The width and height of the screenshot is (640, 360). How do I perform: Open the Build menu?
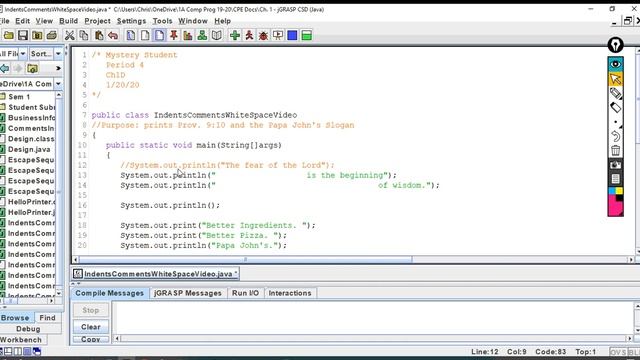point(69,21)
